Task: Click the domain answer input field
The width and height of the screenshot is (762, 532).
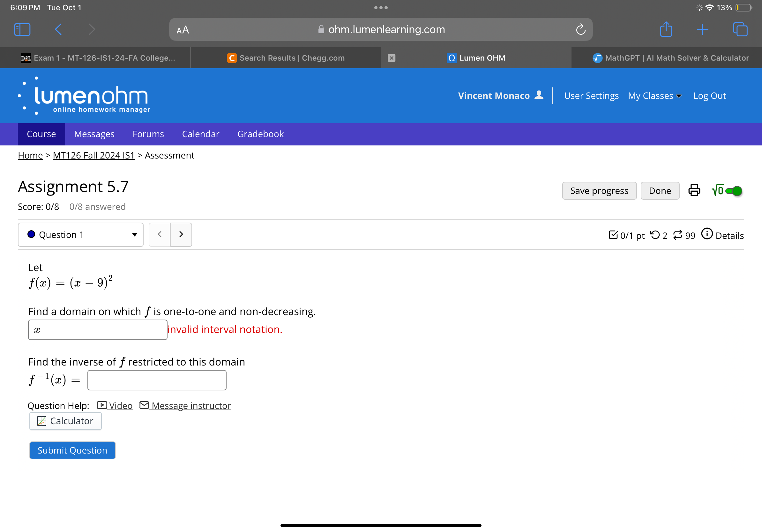Action: pos(98,329)
